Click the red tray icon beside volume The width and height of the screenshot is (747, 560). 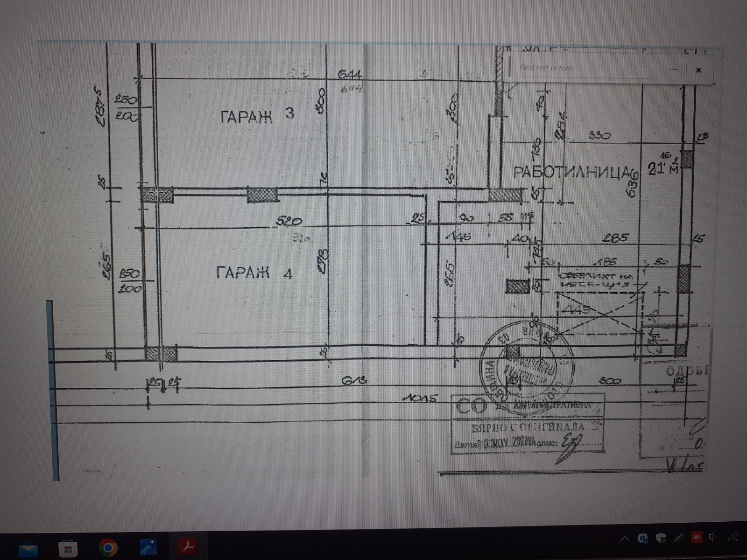(x=697, y=537)
